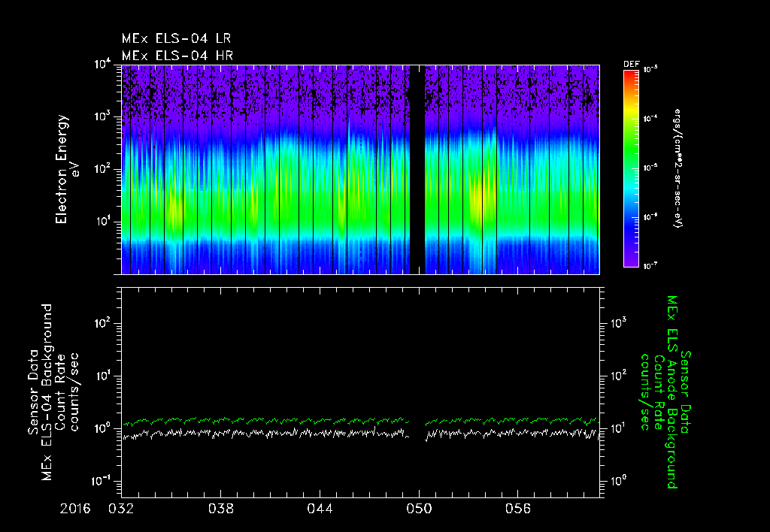Click the '032' day tick label
Screen dimensions: 770x532
[x=121, y=509]
